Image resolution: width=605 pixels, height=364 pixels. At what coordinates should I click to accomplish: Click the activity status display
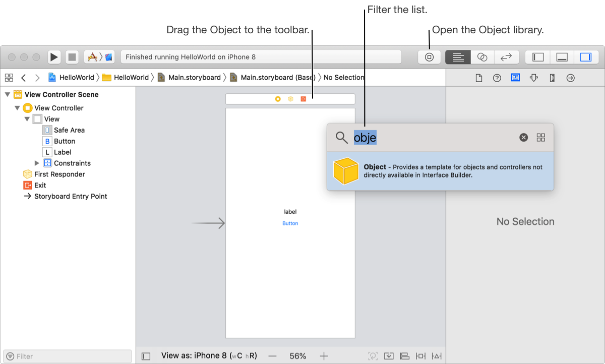[261, 57]
